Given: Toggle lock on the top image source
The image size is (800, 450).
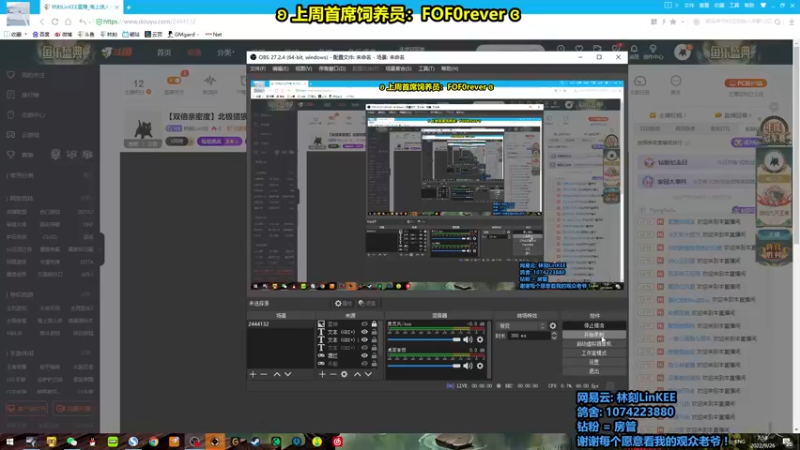Looking at the screenshot, I should click(x=374, y=324).
